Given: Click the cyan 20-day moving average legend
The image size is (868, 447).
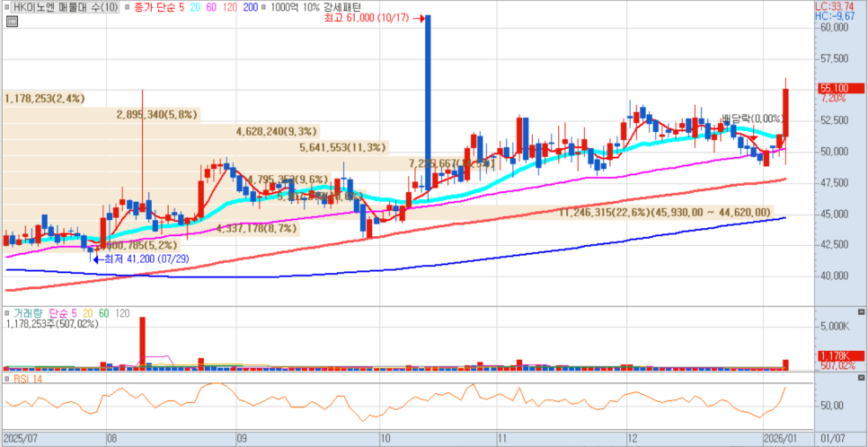Looking at the screenshot, I should [195, 7].
